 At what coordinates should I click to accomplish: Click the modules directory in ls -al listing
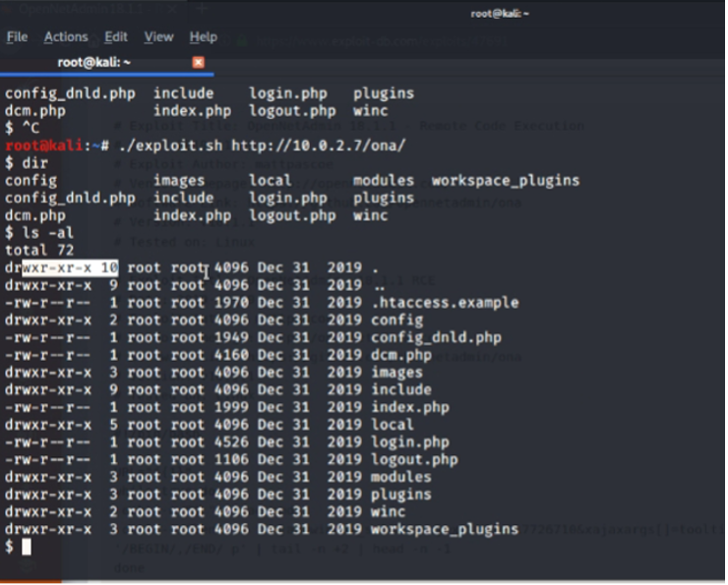(x=401, y=477)
